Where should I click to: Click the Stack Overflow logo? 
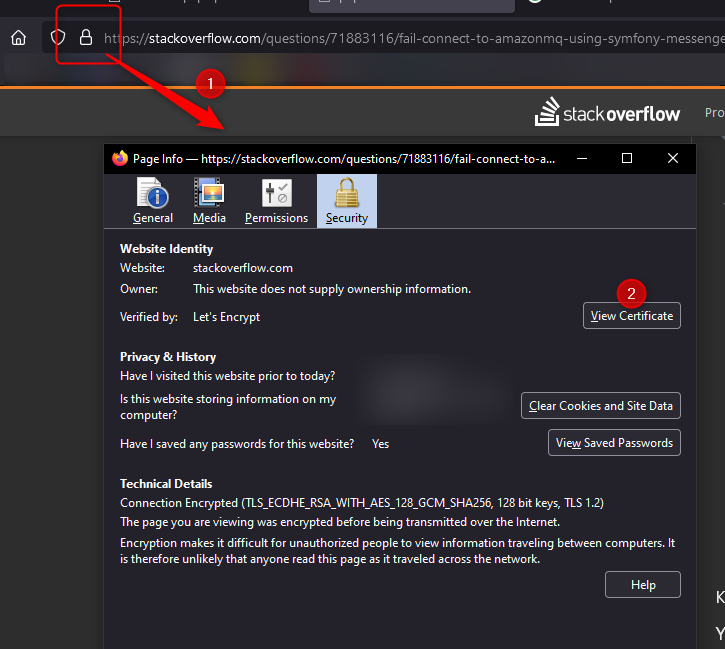coord(607,112)
